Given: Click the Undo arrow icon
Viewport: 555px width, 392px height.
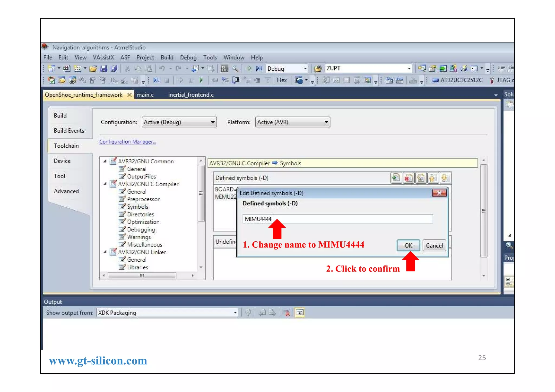Looking at the screenshot, I should click(162, 69).
